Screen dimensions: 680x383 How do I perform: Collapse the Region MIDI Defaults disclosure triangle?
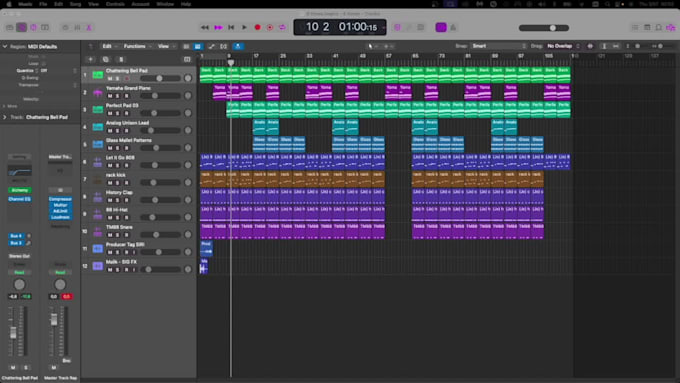pyautogui.click(x=5, y=46)
